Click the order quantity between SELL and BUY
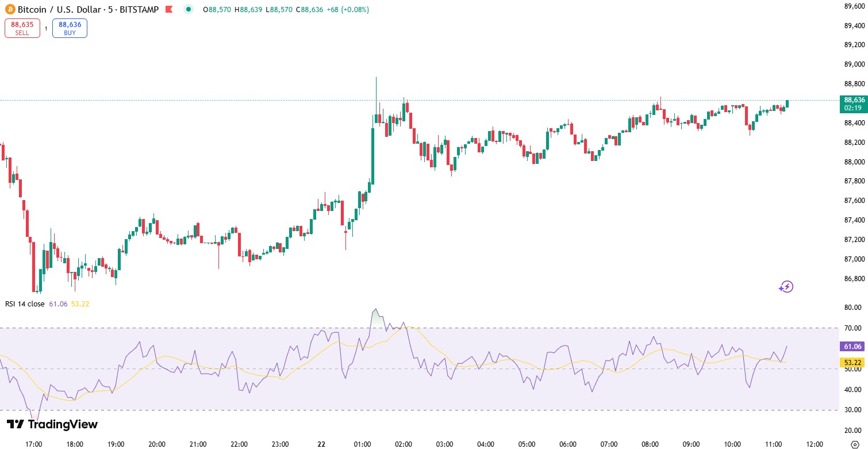This screenshot has height=449, width=868. [x=46, y=28]
